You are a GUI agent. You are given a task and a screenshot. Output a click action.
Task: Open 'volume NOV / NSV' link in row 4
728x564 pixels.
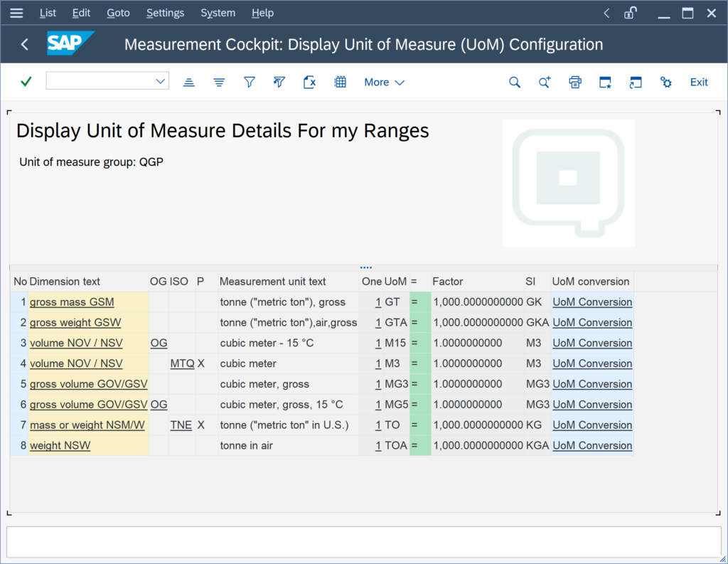click(76, 363)
